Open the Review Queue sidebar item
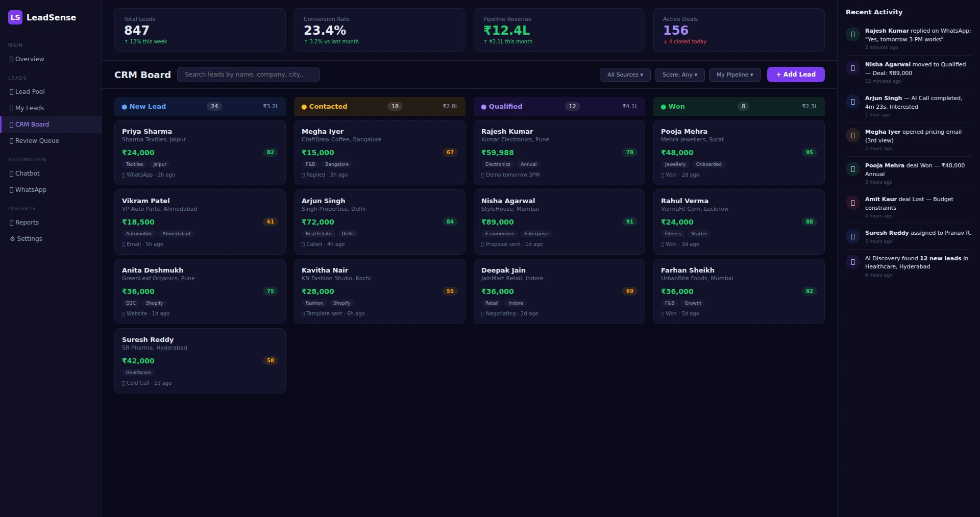Screen dimensions: 980x517 [x=37, y=141]
